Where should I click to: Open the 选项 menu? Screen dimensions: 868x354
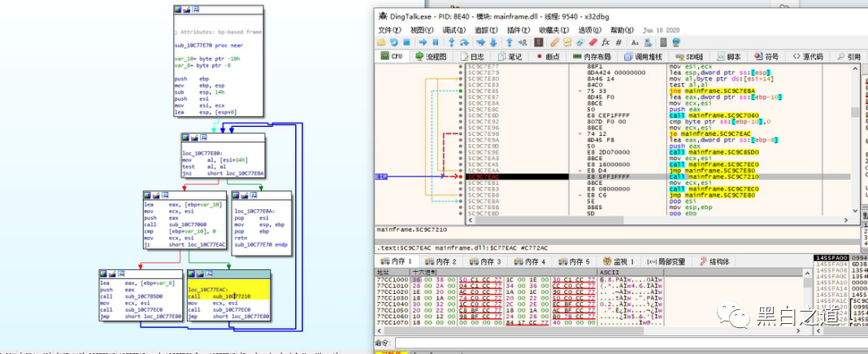pos(589,30)
